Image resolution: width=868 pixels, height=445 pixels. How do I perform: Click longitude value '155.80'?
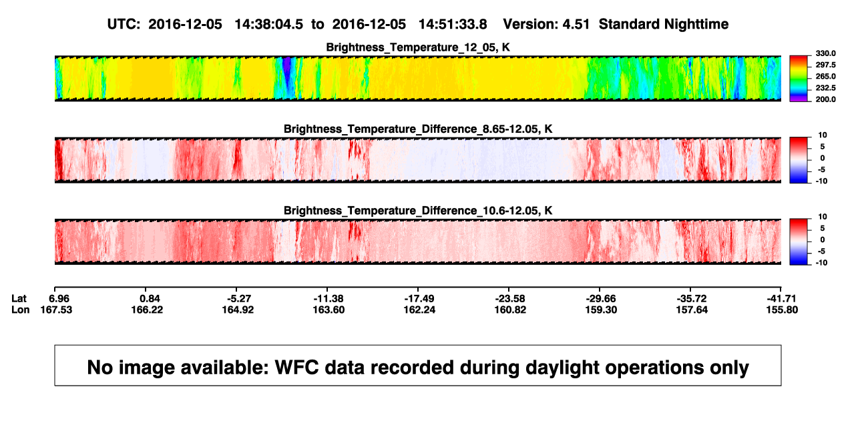point(782,310)
